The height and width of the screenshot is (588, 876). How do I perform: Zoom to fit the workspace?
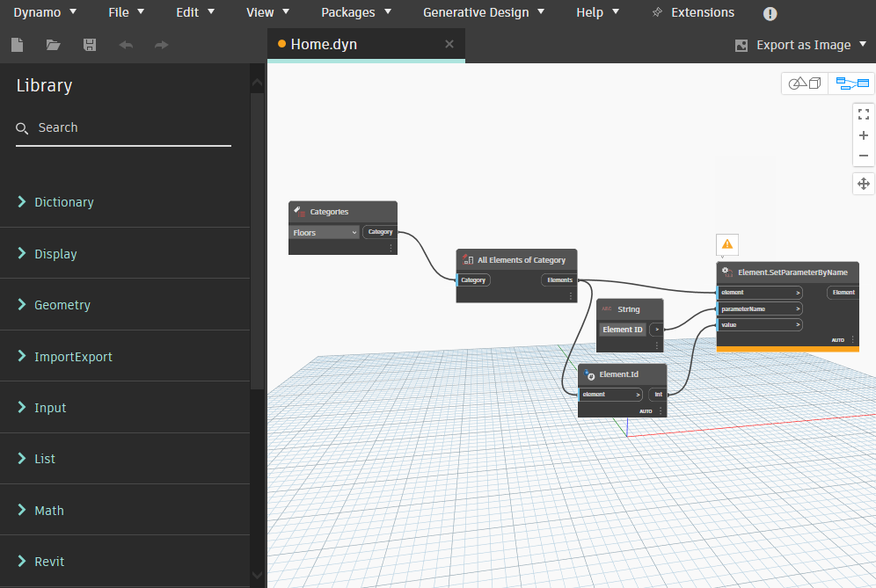[863, 114]
